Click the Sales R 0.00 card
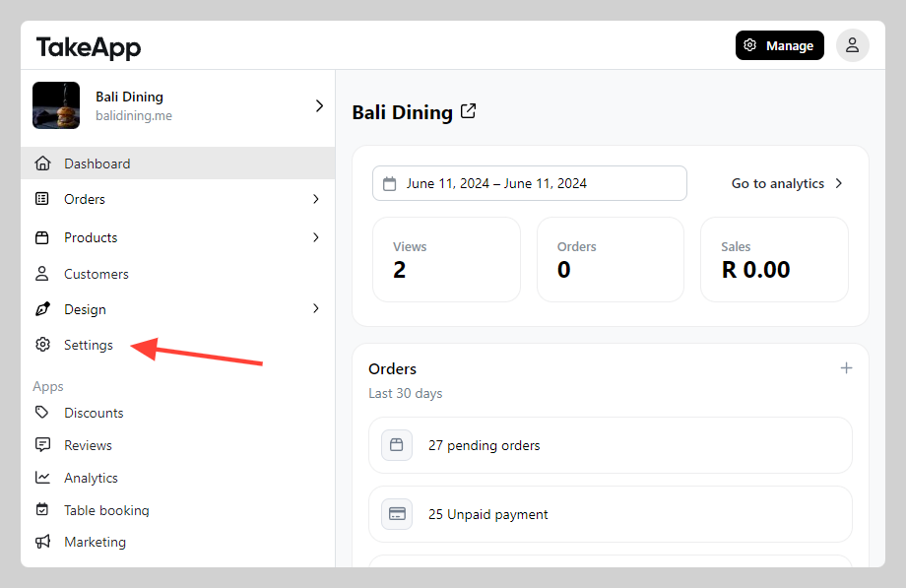The height and width of the screenshot is (588, 906). tap(774, 259)
